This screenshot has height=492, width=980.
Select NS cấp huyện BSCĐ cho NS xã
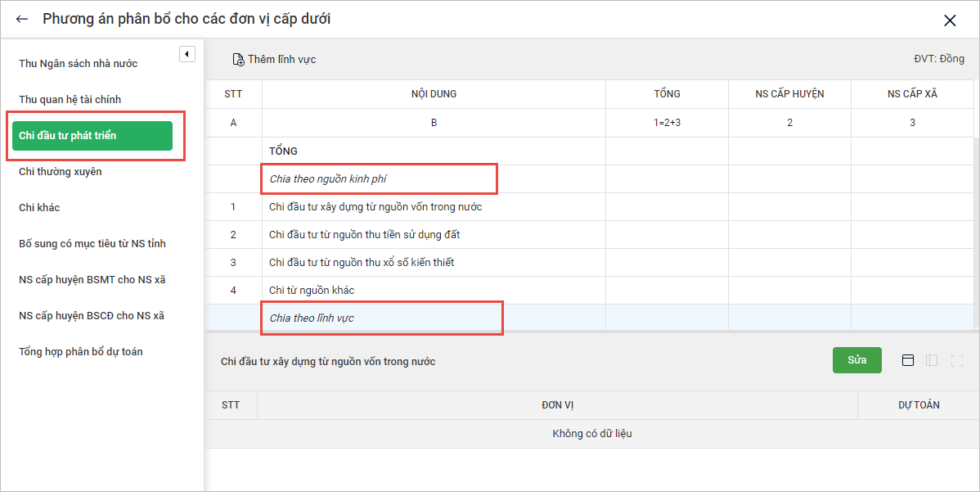pos(92,316)
